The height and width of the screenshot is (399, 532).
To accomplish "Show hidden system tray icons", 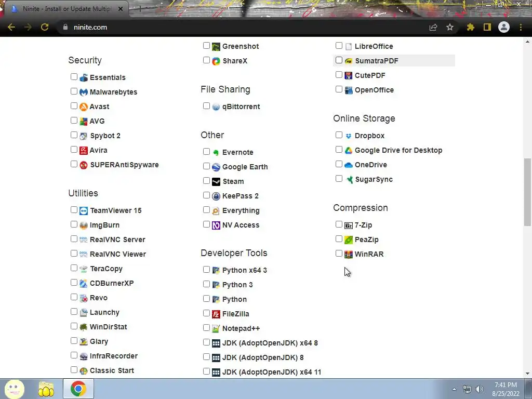I will click(x=454, y=389).
